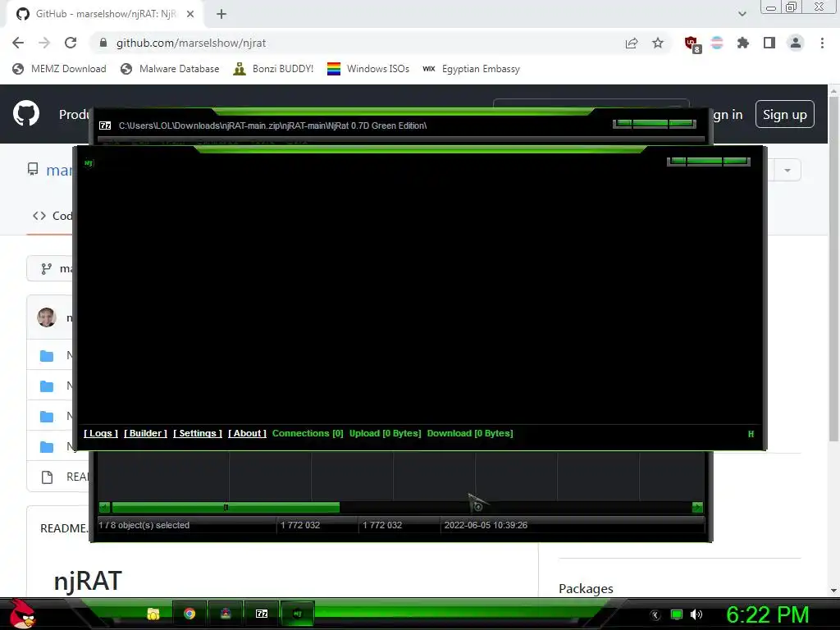
Task: Expand the dropdown arrow right of repo header
Action: [787, 171]
